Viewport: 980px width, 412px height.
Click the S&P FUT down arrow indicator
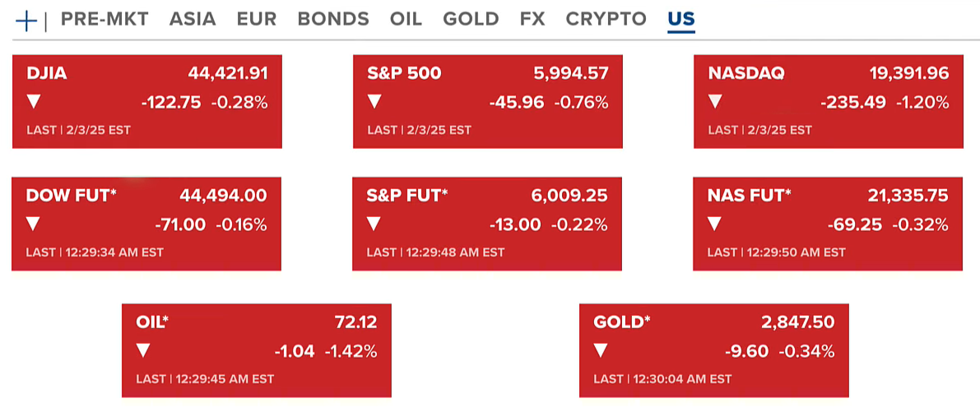(x=374, y=224)
